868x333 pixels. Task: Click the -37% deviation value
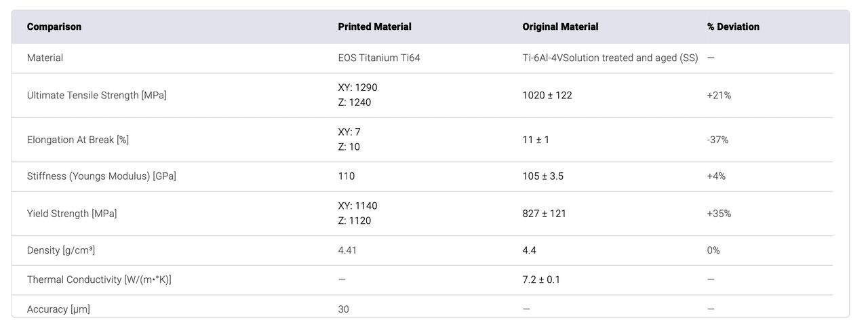tap(717, 140)
